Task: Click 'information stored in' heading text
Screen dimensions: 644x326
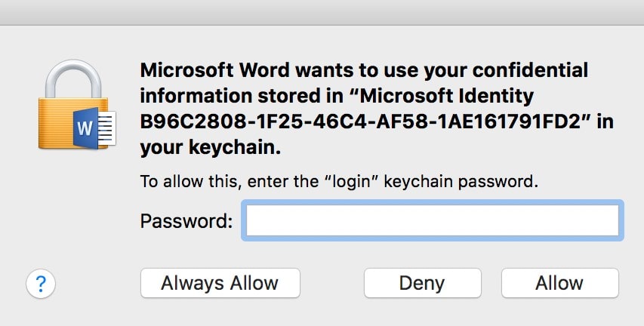Action: [x=242, y=96]
